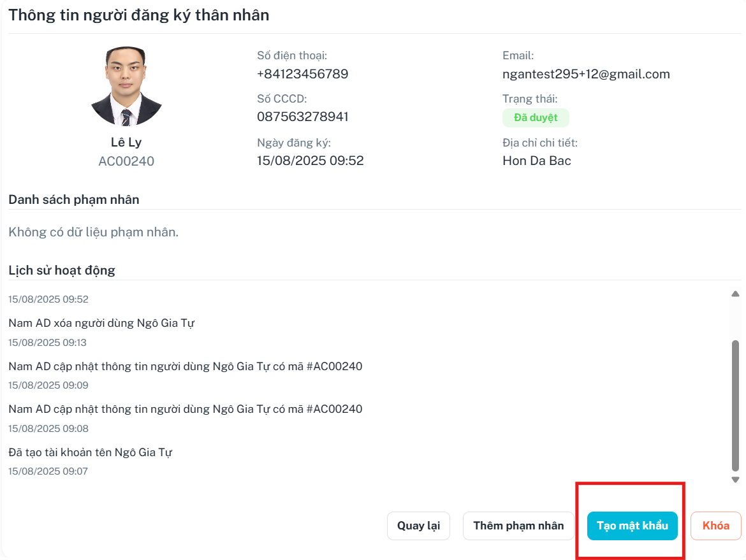Click the activity history scroll up arrow
The height and width of the screenshot is (560, 746).
click(x=735, y=294)
